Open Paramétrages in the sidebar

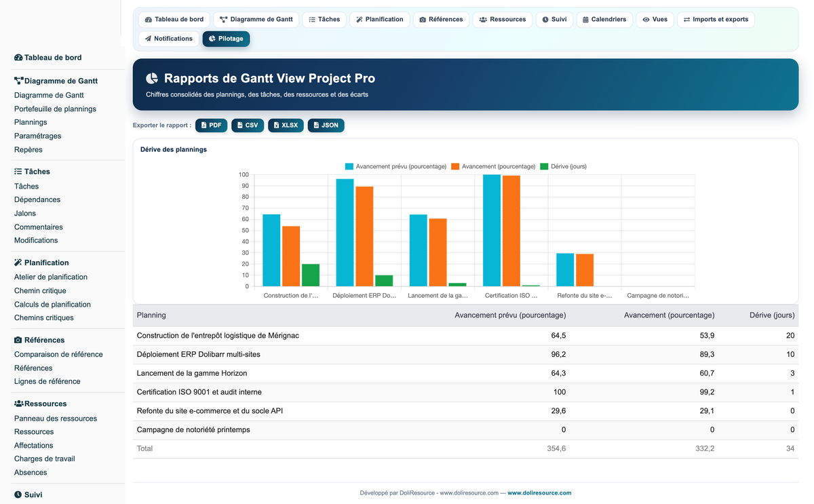pyautogui.click(x=37, y=136)
